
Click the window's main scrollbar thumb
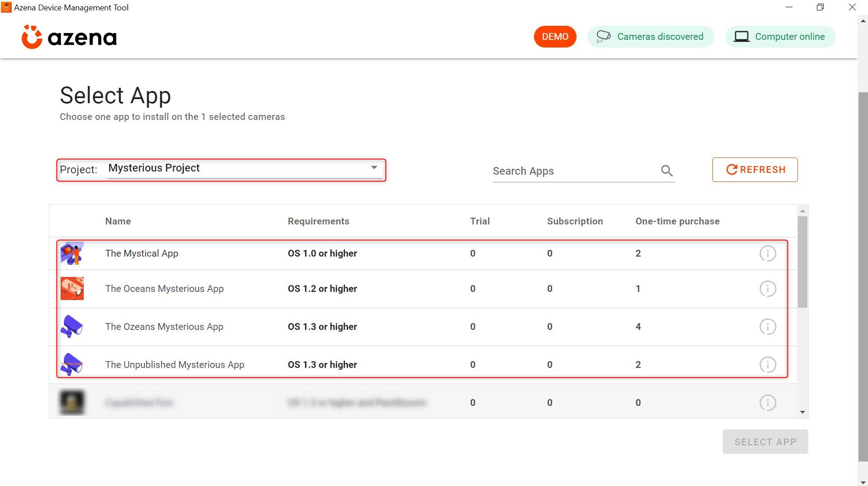(863, 277)
